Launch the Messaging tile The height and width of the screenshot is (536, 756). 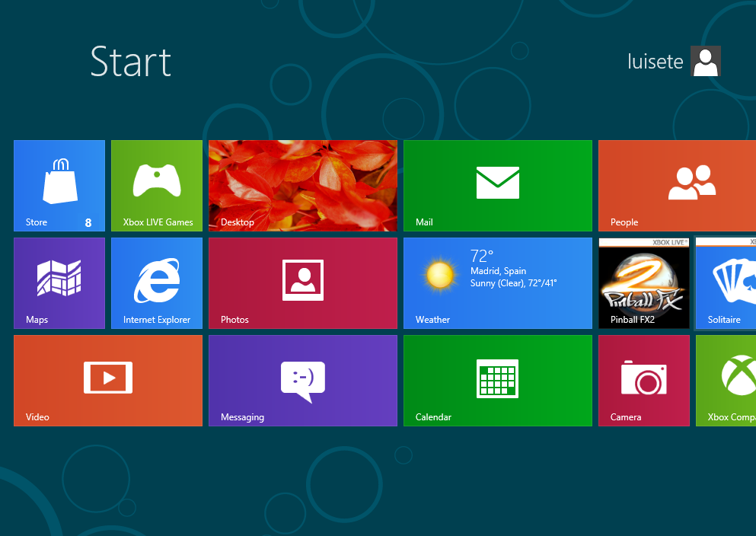click(x=303, y=381)
